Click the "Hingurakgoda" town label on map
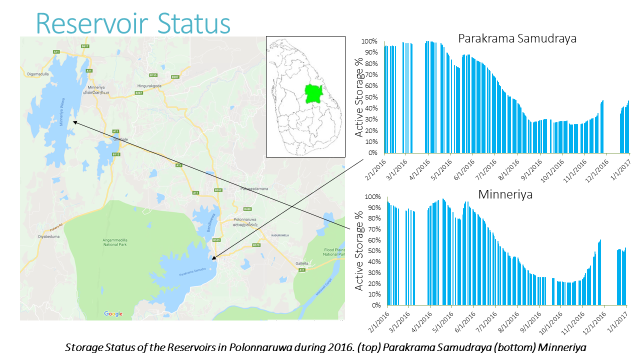This screenshot has width=640, height=360. point(149,86)
